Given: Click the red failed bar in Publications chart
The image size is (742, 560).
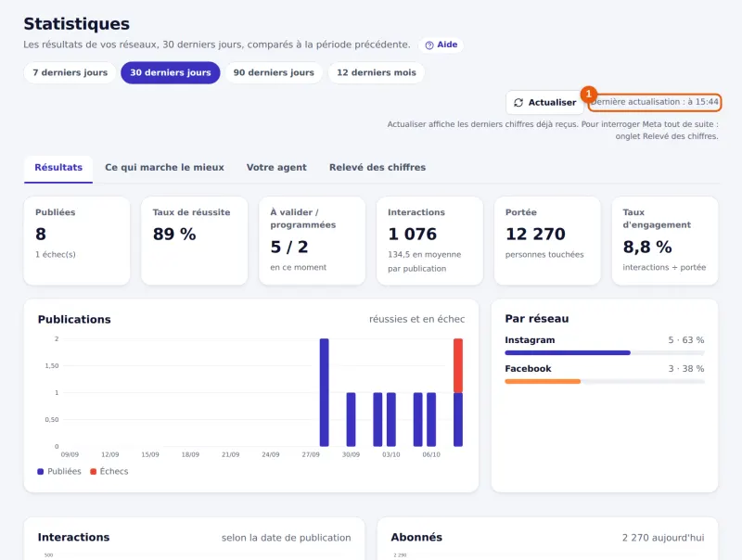Looking at the screenshot, I should (458, 365).
